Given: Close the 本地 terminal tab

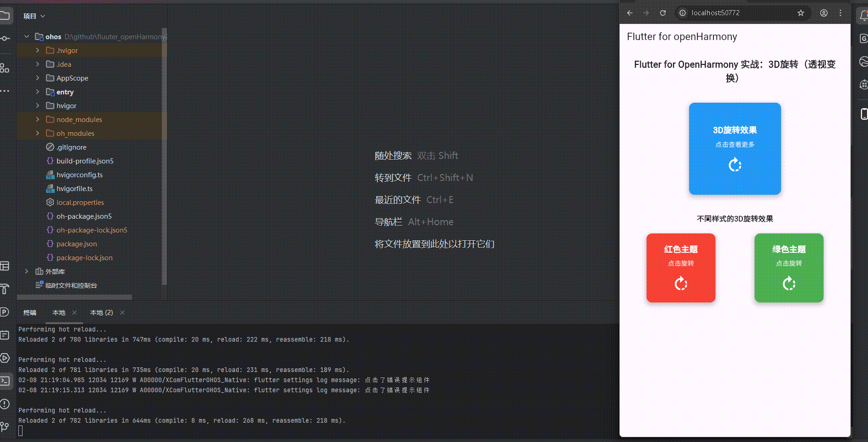Looking at the screenshot, I should pyautogui.click(x=75, y=313).
